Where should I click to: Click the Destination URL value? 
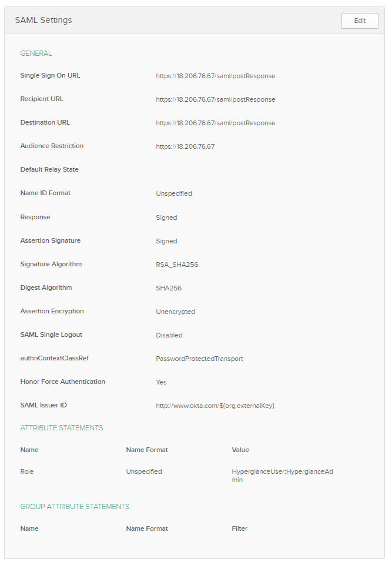coord(215,123)
